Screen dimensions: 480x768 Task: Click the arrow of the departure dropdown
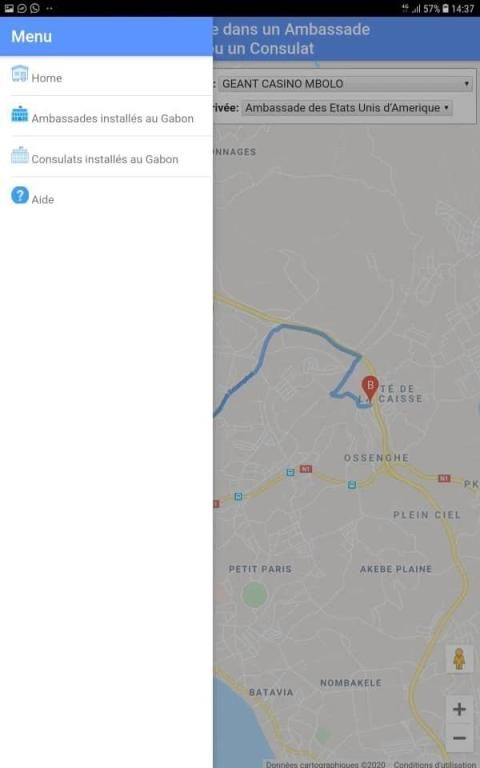tap(467, 84)
